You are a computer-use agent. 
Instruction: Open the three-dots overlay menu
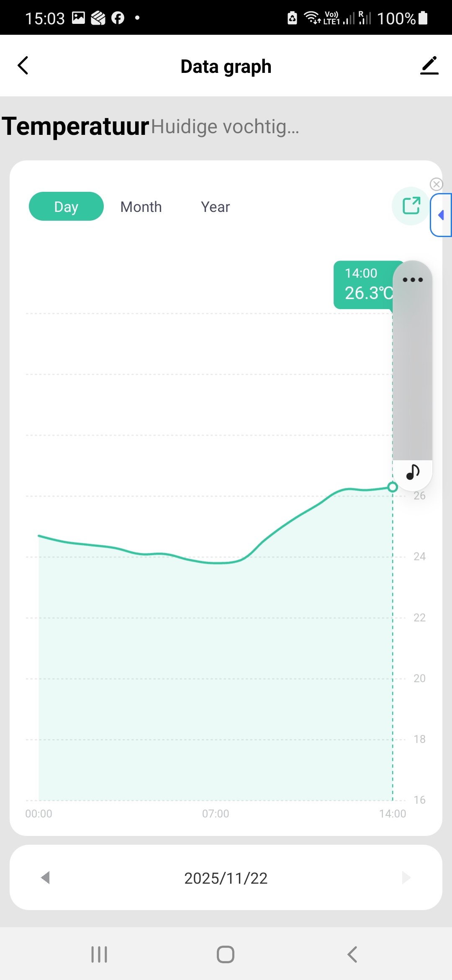coord(413,280)
